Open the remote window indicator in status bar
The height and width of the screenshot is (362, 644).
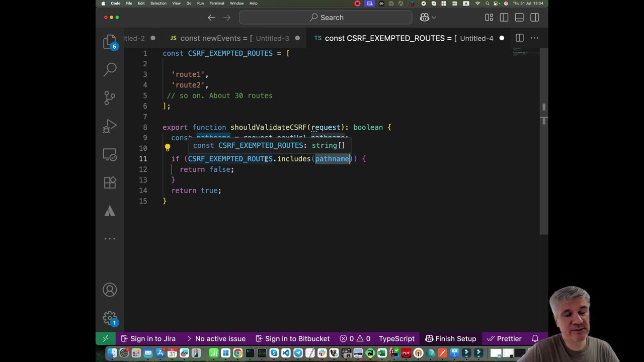coord(105,338)
